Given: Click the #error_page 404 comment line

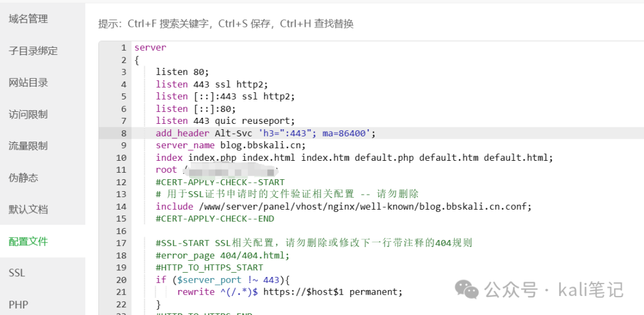Looking at the screenshot, I should pos(222,255).
